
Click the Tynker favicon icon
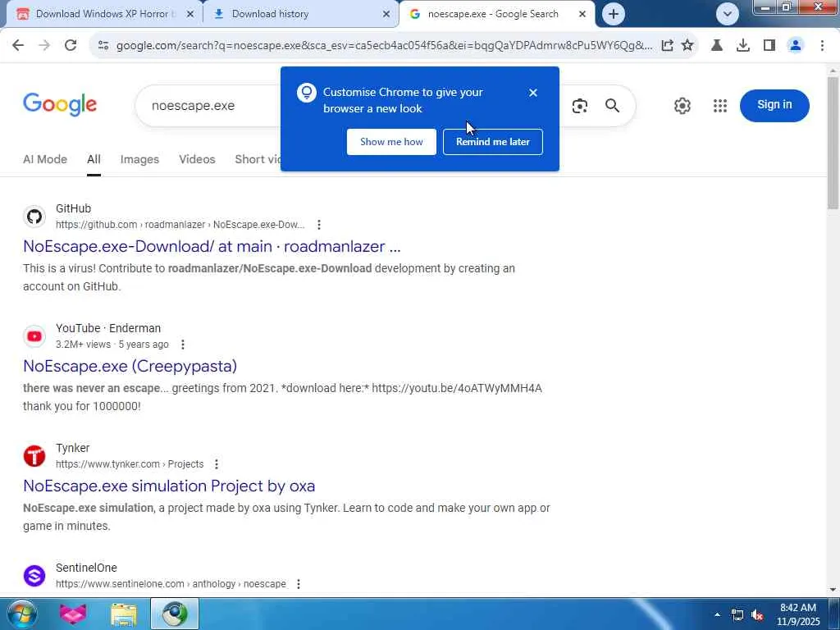[34, 456]
